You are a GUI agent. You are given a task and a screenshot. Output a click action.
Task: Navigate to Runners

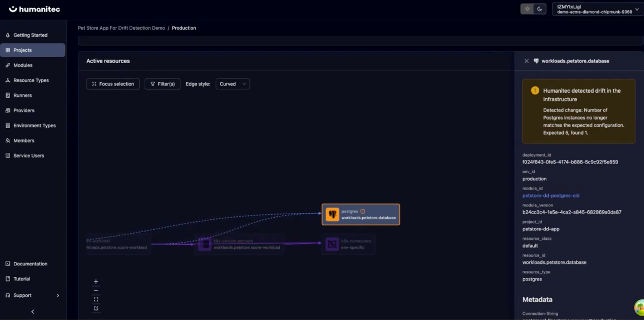coord(33,96)
